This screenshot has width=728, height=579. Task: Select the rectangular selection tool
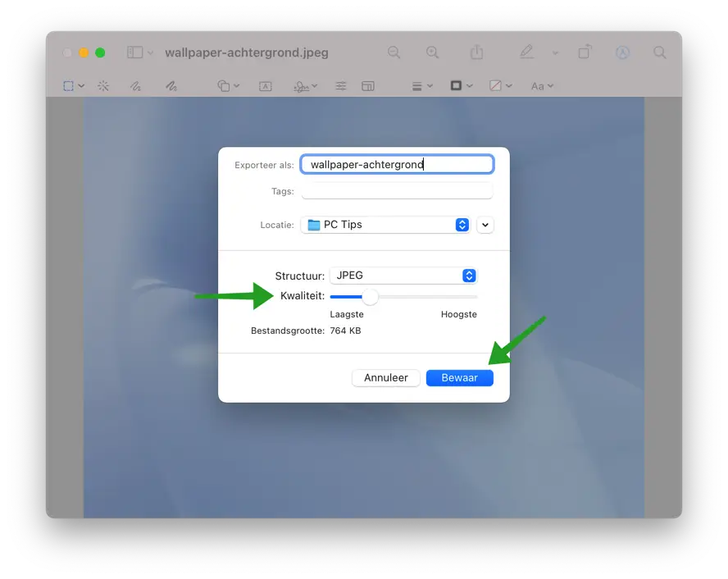[x=68, y=86]
